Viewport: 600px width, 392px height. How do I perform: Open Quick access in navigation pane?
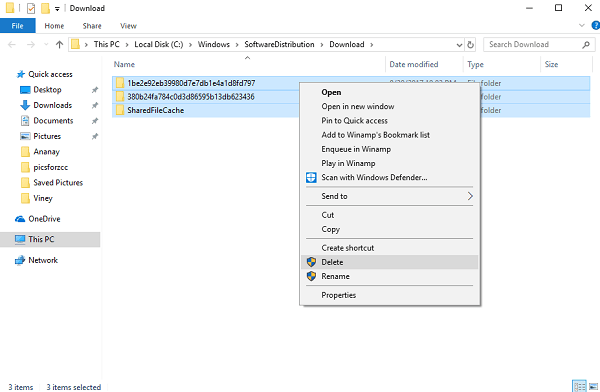coord(50,74)
